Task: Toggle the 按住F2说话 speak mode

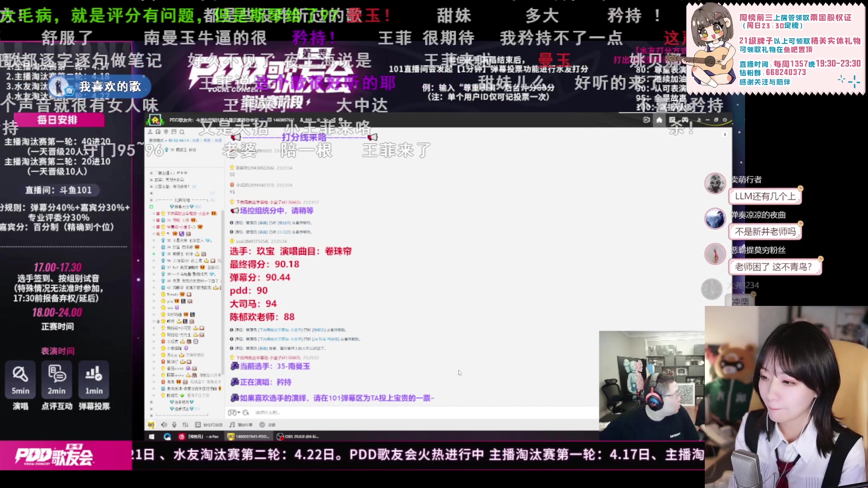Action: 209,425
